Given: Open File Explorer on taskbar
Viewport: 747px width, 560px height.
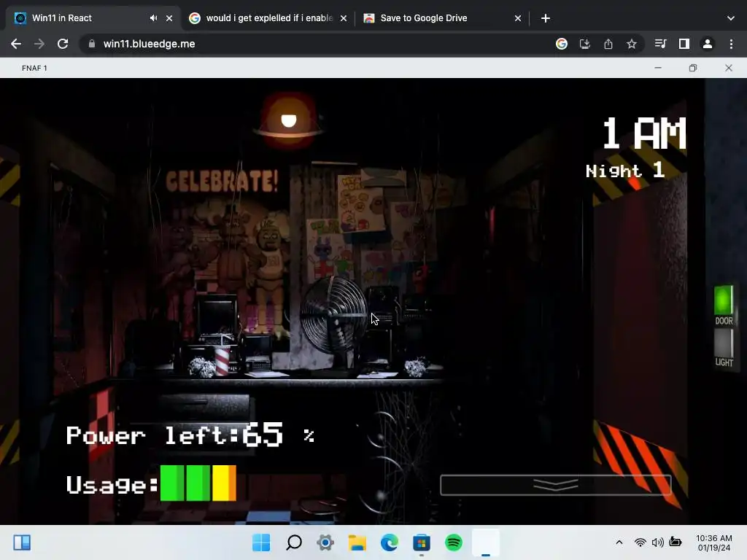Looking at the screenshot, I should pyautogui.click(x=357, y=542).
